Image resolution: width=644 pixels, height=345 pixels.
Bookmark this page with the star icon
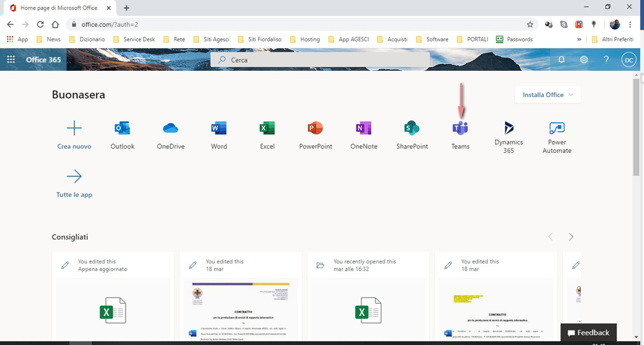[530, 25]
